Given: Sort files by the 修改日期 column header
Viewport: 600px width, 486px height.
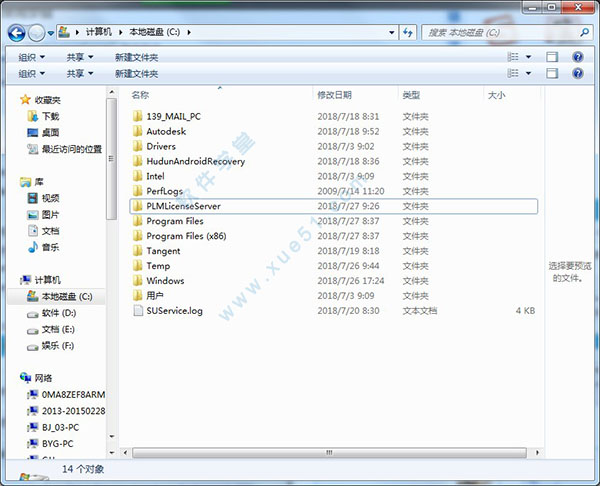Looking at the screenshot, I should (335, 95).
